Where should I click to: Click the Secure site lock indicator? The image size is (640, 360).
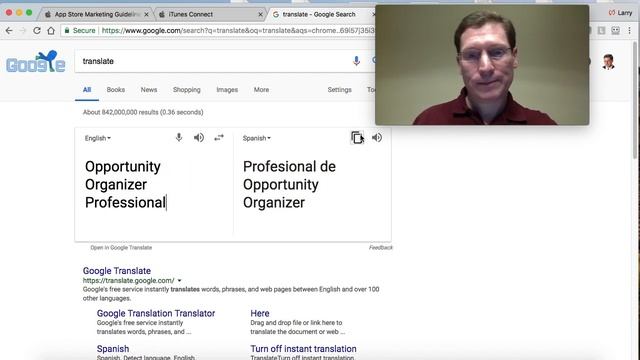tap(80, 31)
